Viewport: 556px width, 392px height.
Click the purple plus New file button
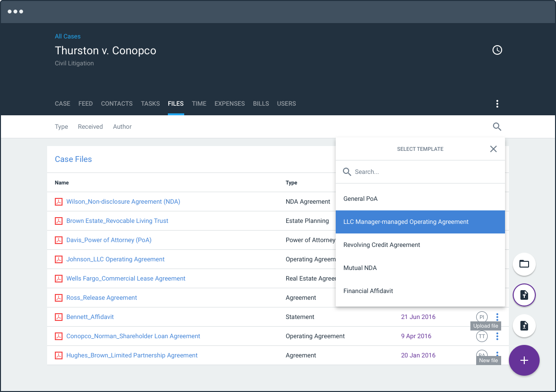coord(524,360)
